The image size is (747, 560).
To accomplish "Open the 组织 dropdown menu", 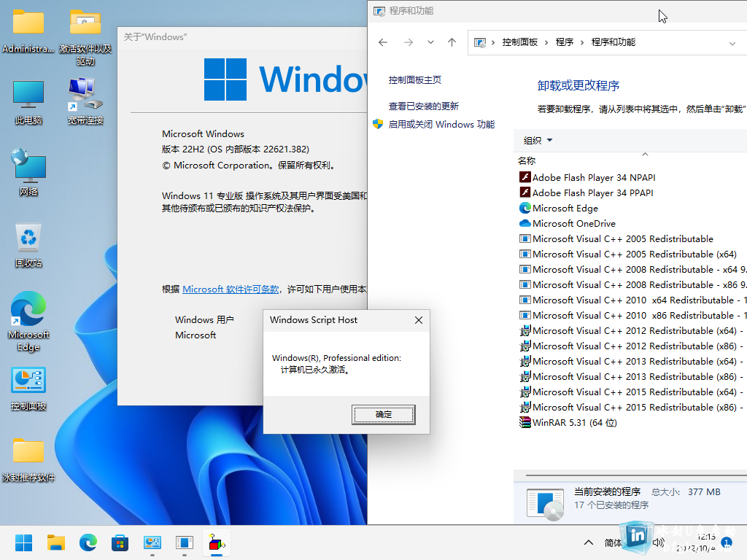I will tap(538, 141).
